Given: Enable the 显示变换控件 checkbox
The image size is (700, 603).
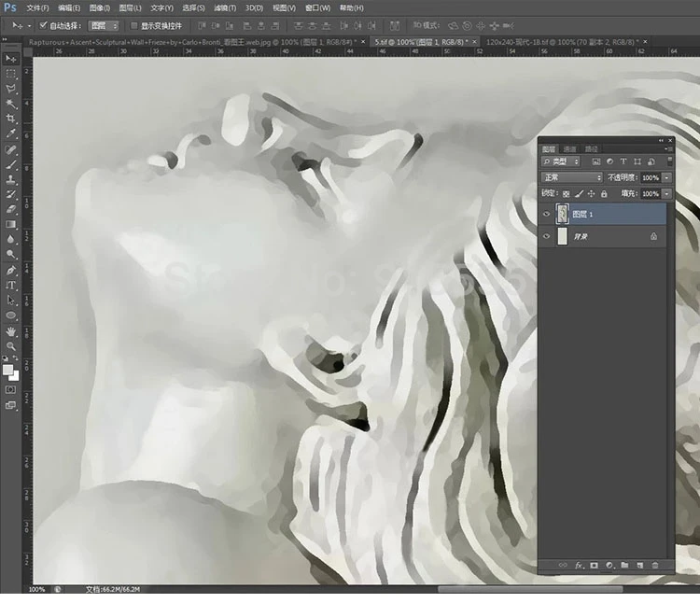Looking at the screenshot, I should (x=133, y=25).
